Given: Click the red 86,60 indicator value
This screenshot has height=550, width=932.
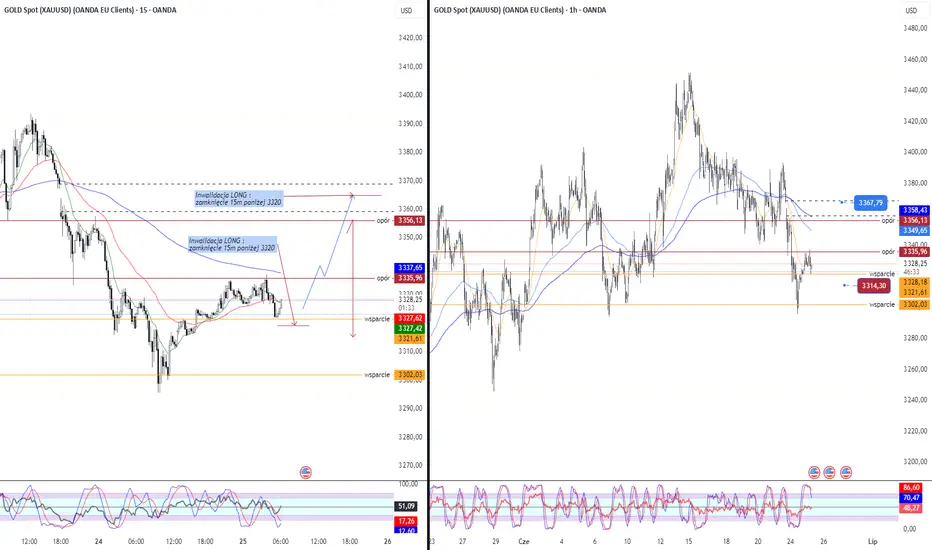Looking at the screenshot, I should pyautogui.click(x=911, y=488).
